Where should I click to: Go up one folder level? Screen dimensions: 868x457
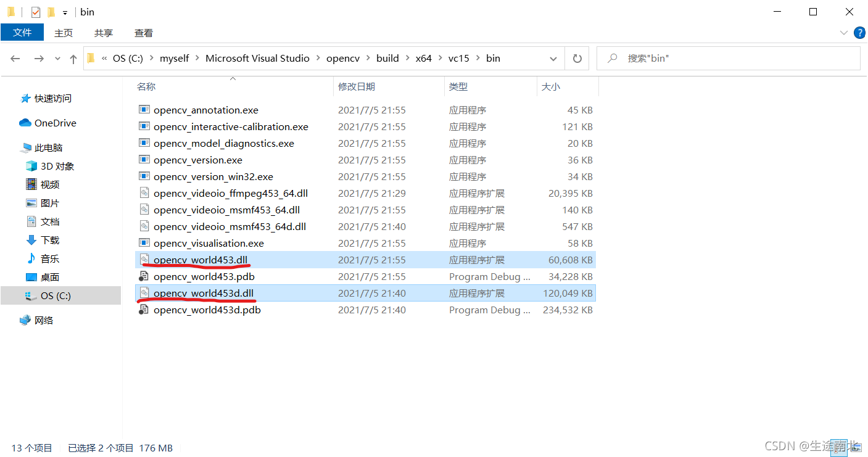tap(73, 59)
